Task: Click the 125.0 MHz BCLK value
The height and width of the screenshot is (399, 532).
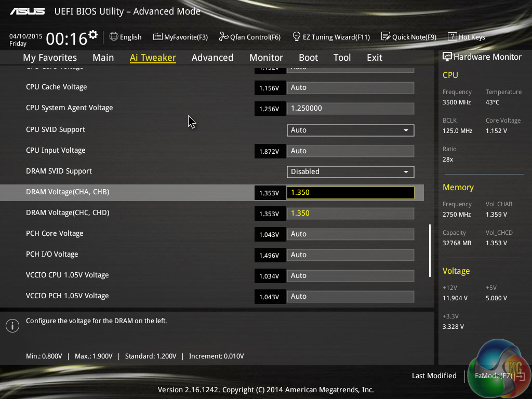Action: (457, 130)
